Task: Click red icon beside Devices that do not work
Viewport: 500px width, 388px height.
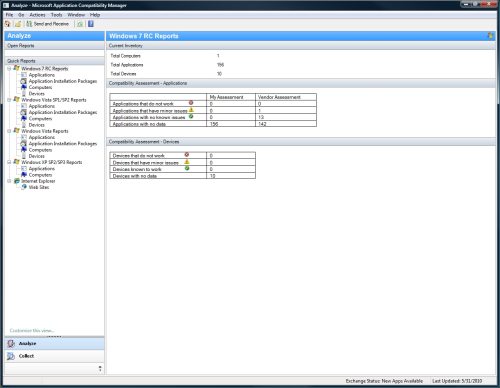Action: pos(187,155)
